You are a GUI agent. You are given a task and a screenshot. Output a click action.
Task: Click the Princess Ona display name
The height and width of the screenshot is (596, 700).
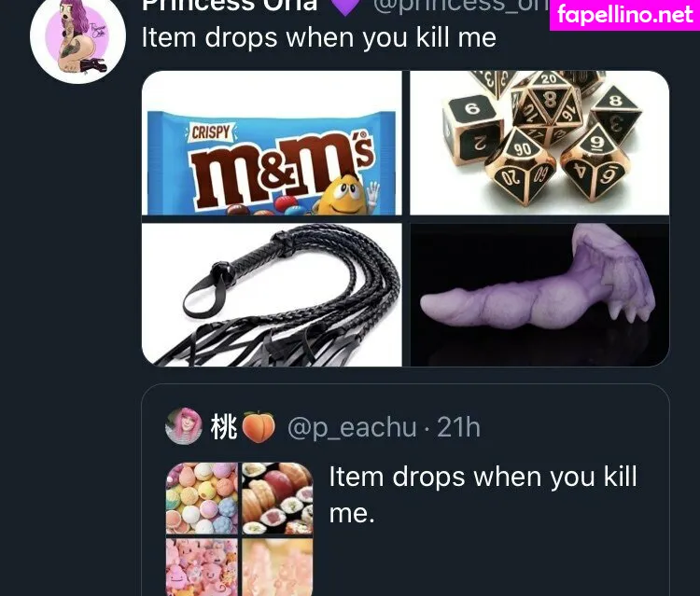230,6
